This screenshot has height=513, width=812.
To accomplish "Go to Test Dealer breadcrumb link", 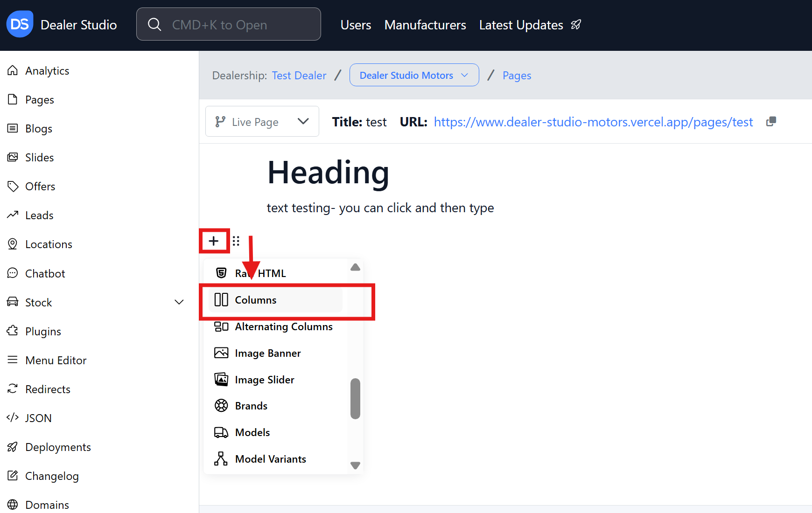I will 299,76.
